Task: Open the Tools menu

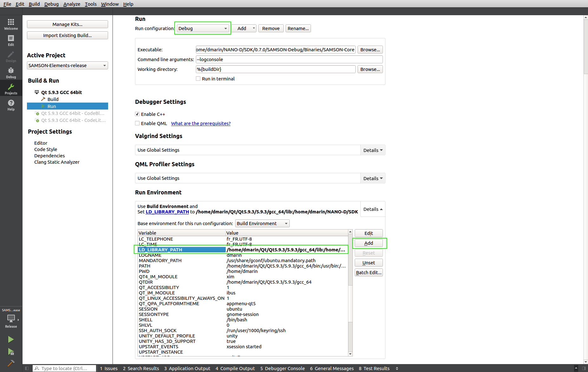Action: pos(91,4)
